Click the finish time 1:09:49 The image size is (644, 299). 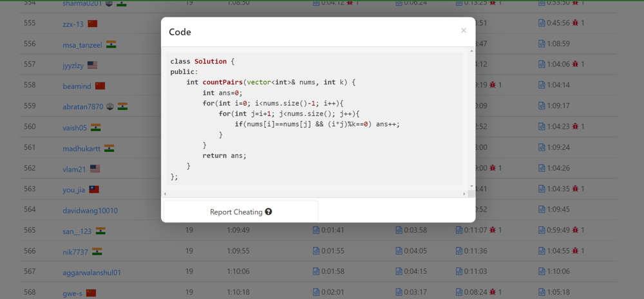tap(238, 230)
